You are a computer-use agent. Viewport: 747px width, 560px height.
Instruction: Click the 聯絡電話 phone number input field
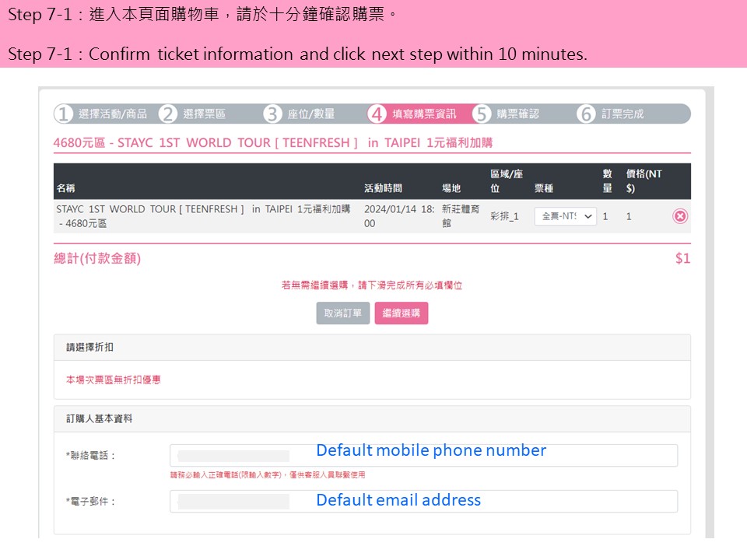[x=423, y=455]
